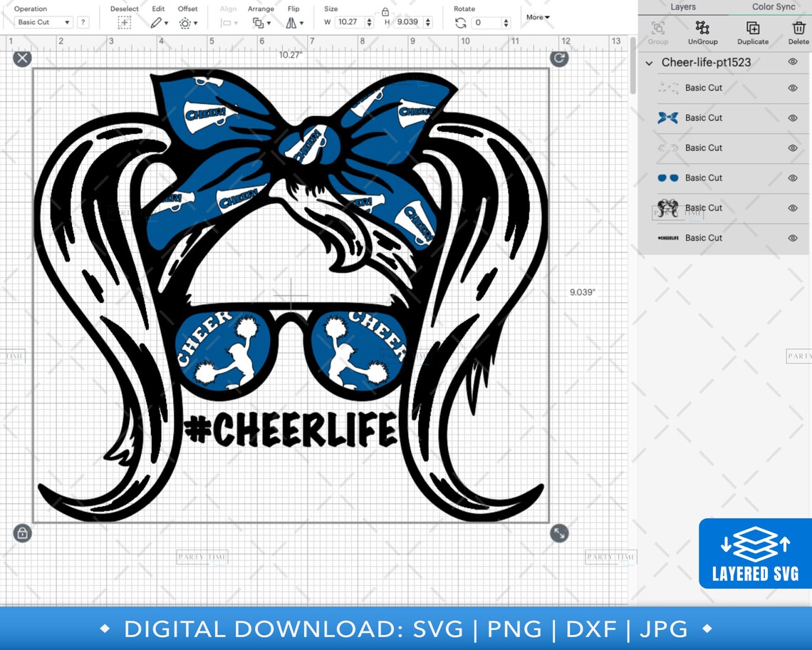Click the size lock icon
This screenshot has width=812, height=650.
tap(385, 12)
